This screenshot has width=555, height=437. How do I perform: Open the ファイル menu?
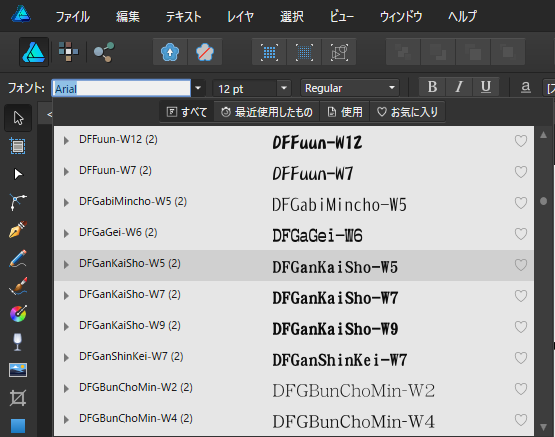73,17
